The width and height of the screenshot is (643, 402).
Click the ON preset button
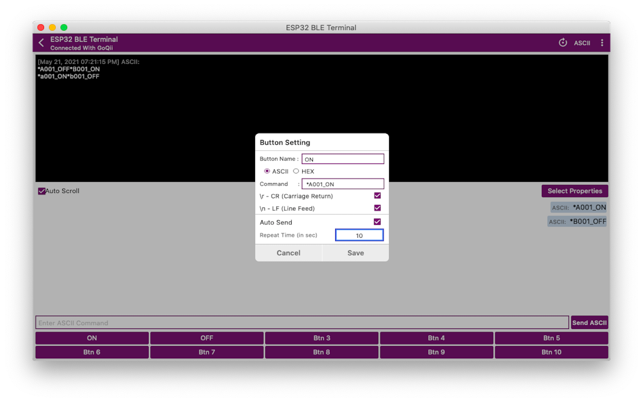pyautogui.click(x=92, y=338)
